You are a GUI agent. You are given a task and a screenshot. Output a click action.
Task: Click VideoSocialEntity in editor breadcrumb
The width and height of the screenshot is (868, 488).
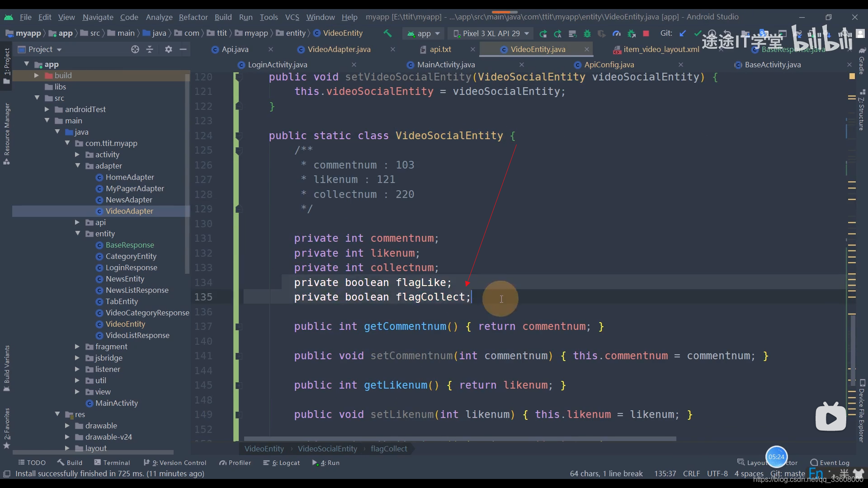(x=327, y=449)
